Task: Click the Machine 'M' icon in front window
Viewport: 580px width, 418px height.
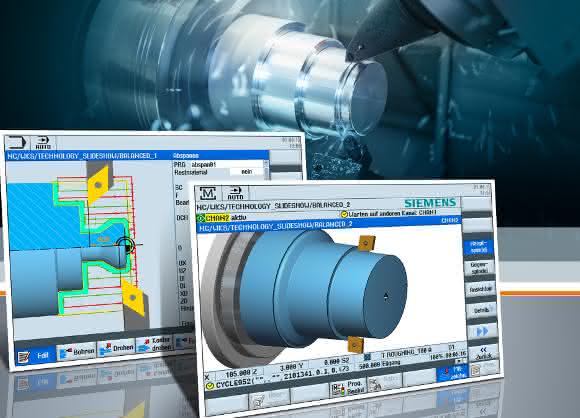Action: [208, 193]
